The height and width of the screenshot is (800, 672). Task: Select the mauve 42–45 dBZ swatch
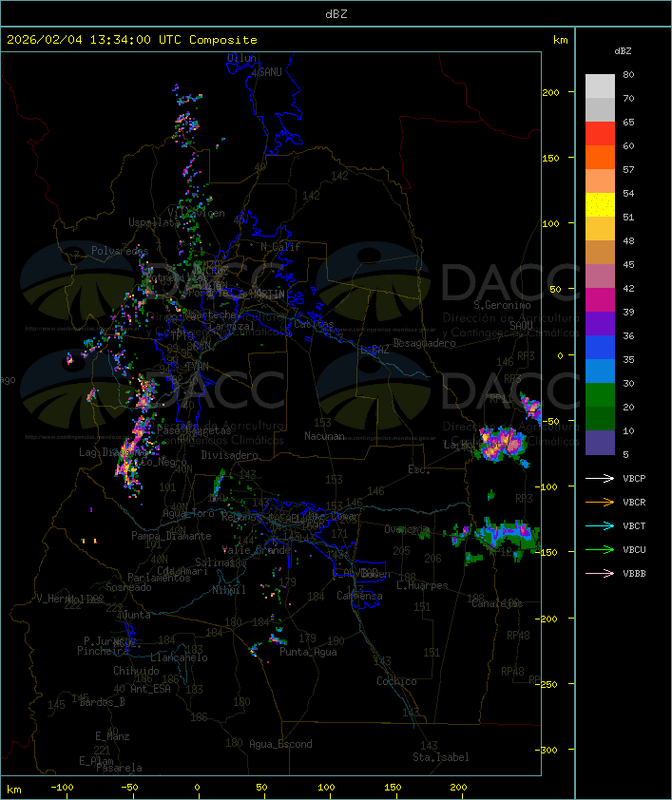pyautogui.click(x=600, y=276)
